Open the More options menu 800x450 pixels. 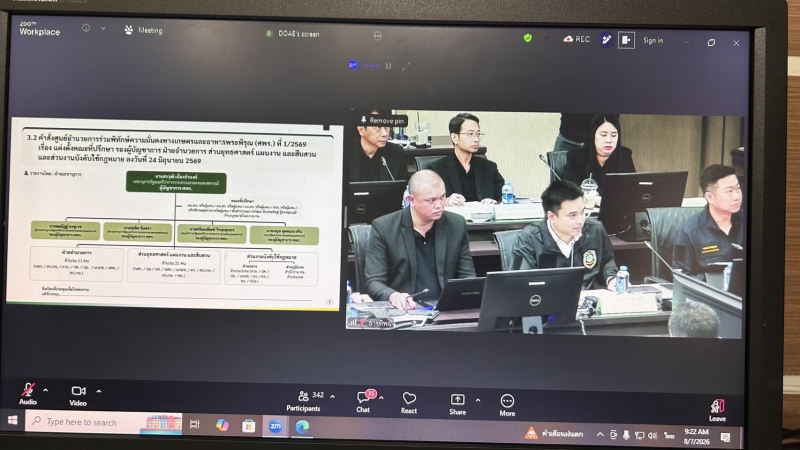[507, 405]
